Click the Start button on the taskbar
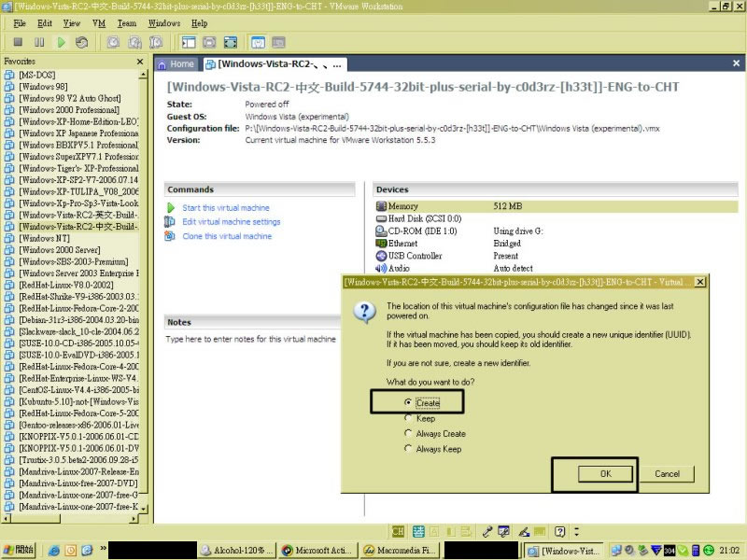Screen dimensions: 747x560 click(19, 550)
